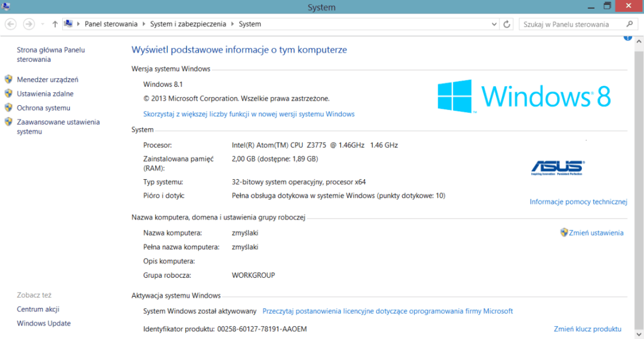This screenshot has height=339, width=644.
Task: Read Microsoft license terms link
Action: click(x=387, y=311)
